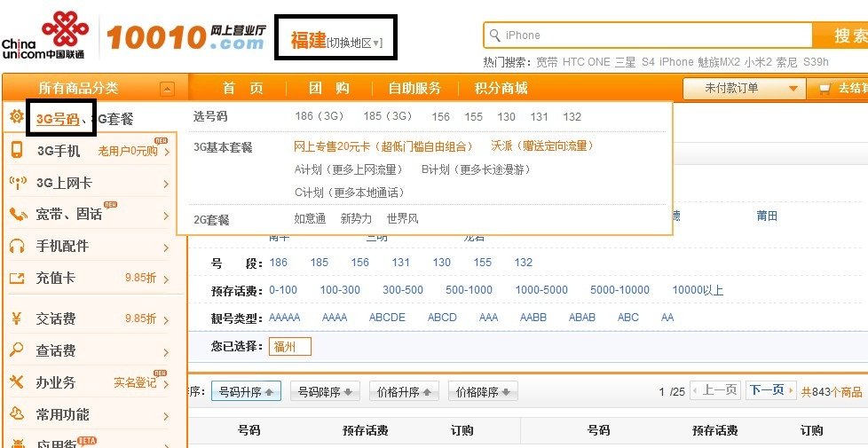Click hot search term 魅族MX2
The width and height of the screenshot is (868, 448).
719,62
